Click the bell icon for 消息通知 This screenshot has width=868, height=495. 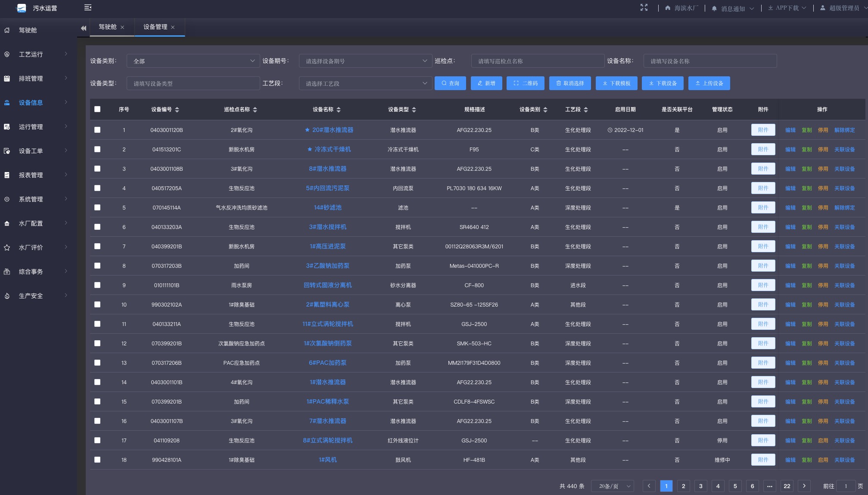coord(715,8)
